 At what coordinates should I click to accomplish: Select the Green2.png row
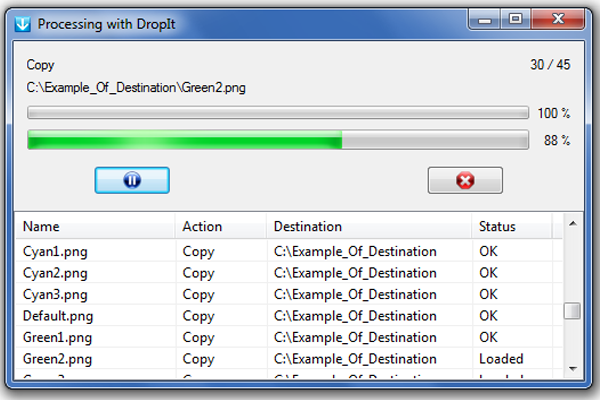(x=289, y=359)
